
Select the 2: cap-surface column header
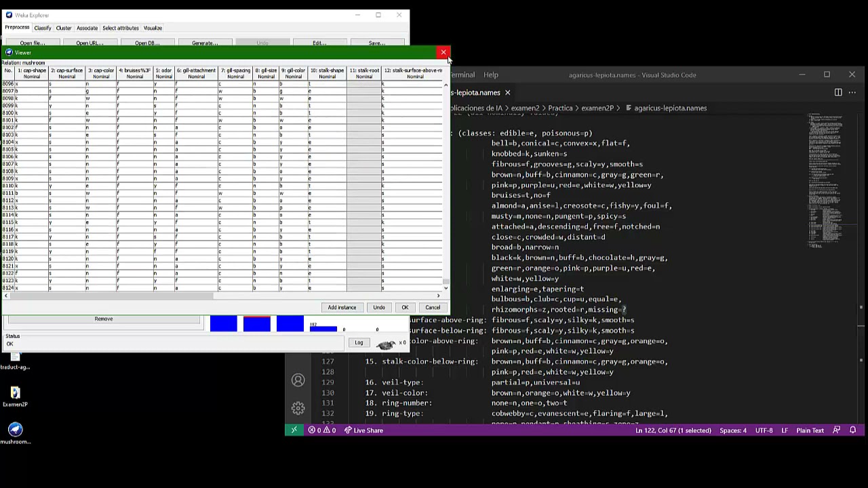coord(66,73)
